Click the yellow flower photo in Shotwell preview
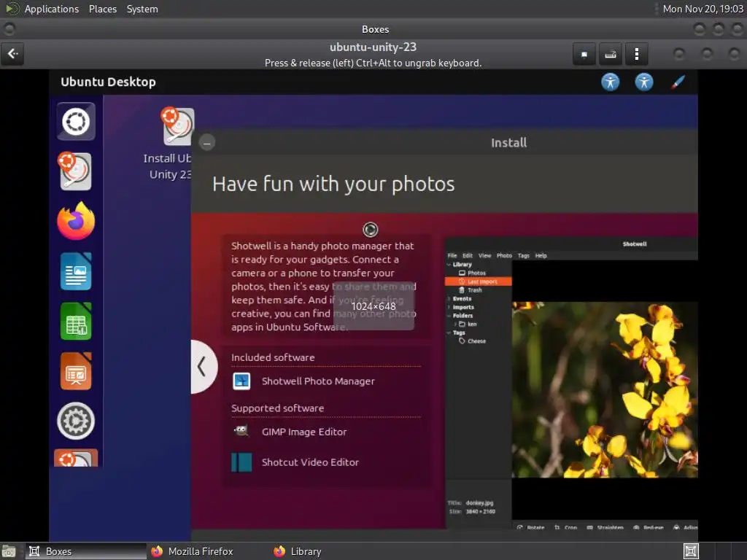 605,389
